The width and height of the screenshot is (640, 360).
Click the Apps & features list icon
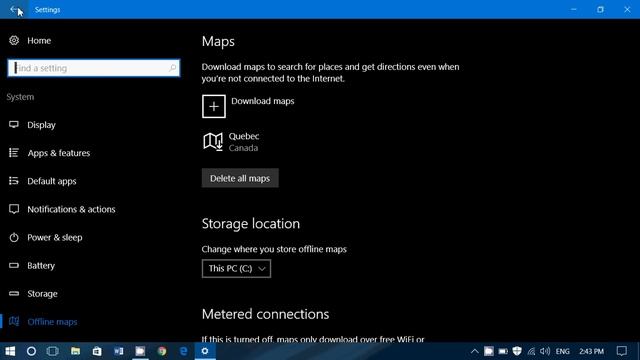click(x=14, y=153)
